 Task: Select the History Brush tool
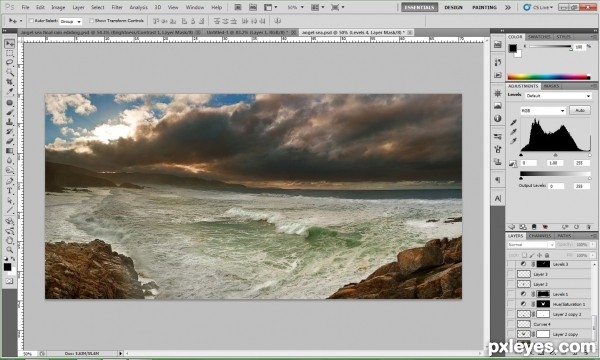coord(10,132)
